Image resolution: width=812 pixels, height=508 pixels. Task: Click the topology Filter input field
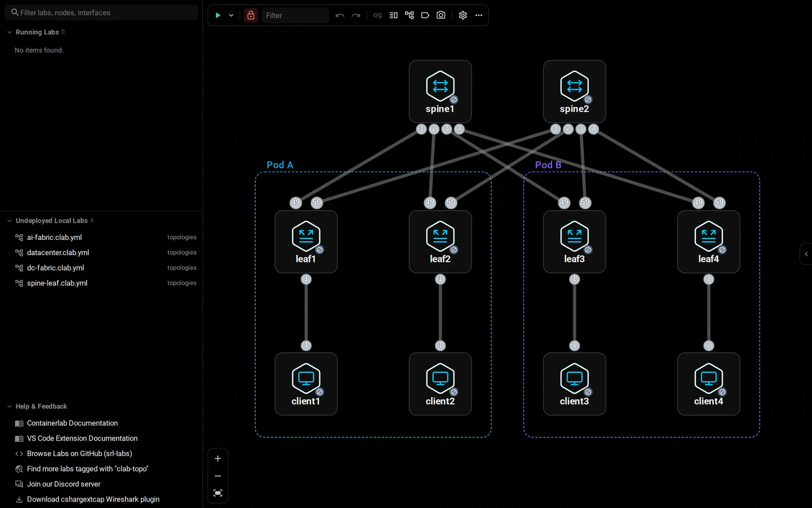[295, 15]
